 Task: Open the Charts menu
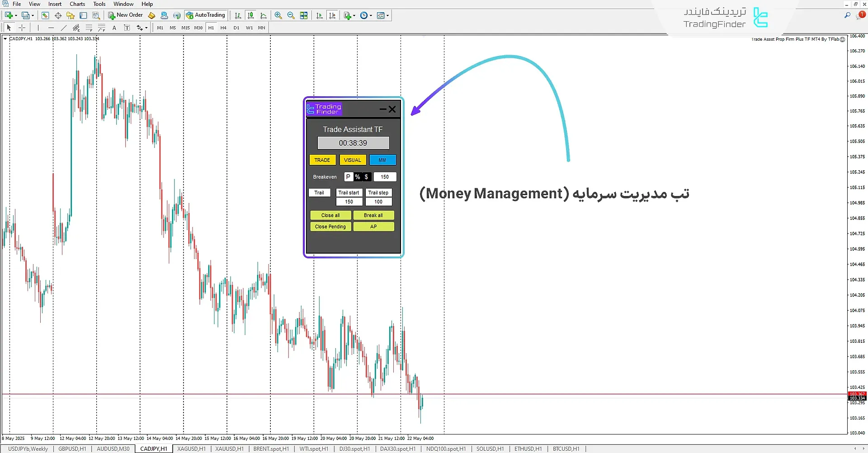[77, 4]
